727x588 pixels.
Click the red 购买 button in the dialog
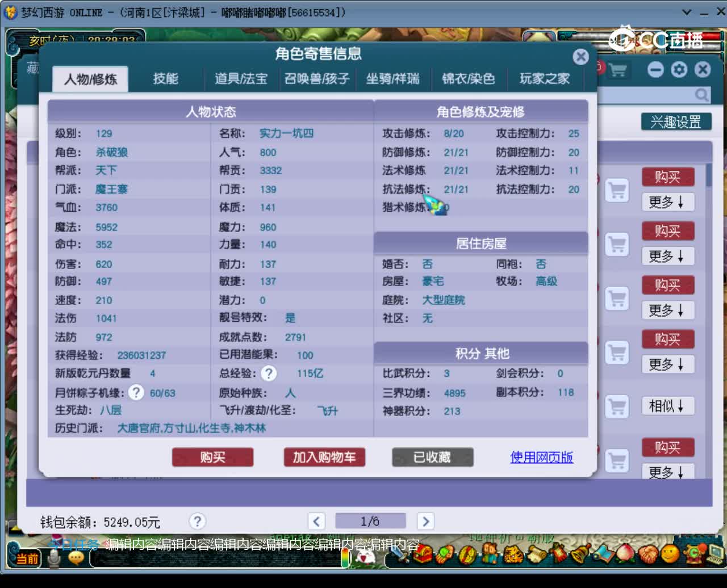click(x=212, y=457)
